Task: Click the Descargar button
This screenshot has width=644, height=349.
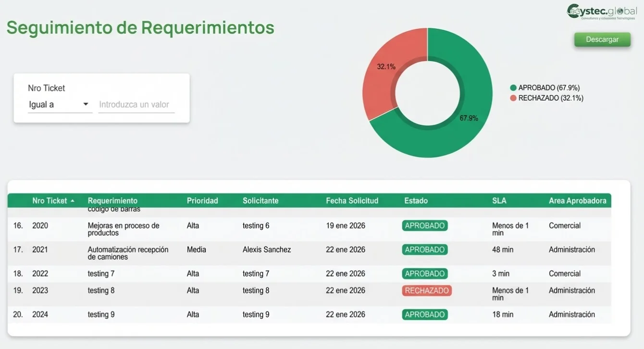Action: pos(602,39)
